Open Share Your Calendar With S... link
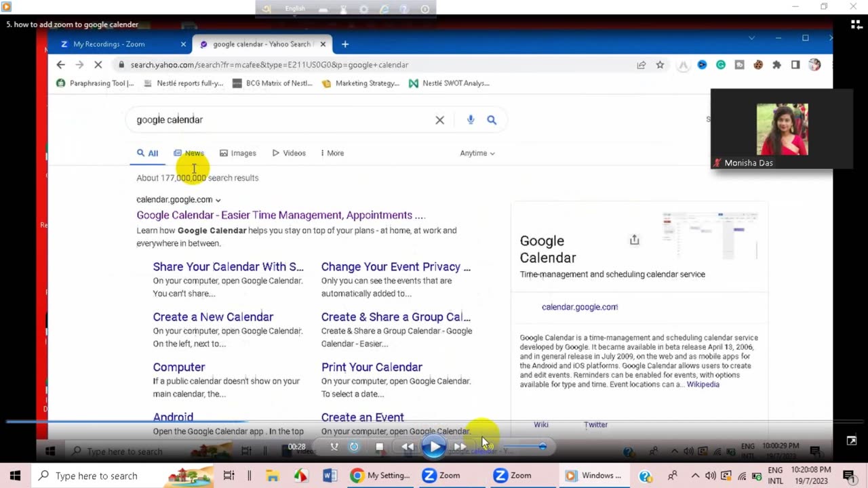Viewport: 868px width, 488px height. (229, 266)
